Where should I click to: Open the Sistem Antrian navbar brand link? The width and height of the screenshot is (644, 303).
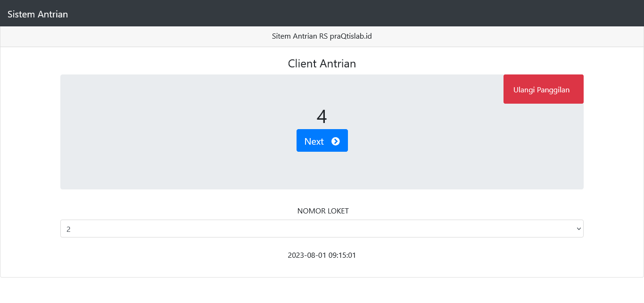pyautogui.click(x=38, y=14)
